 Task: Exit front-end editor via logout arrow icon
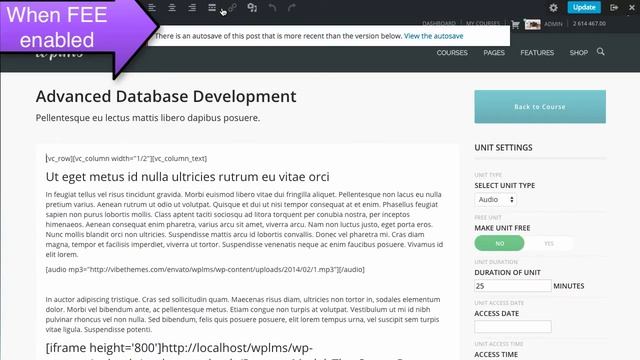coord(614,7)
